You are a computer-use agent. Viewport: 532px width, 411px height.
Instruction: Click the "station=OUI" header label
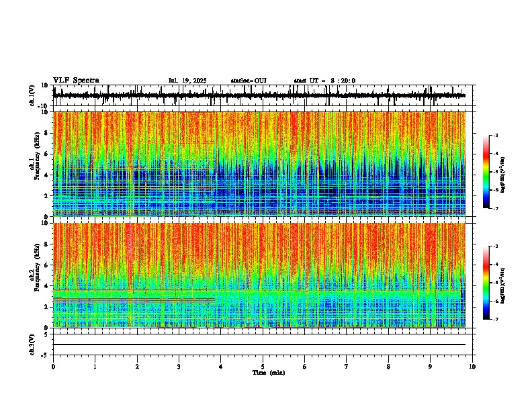249,81
